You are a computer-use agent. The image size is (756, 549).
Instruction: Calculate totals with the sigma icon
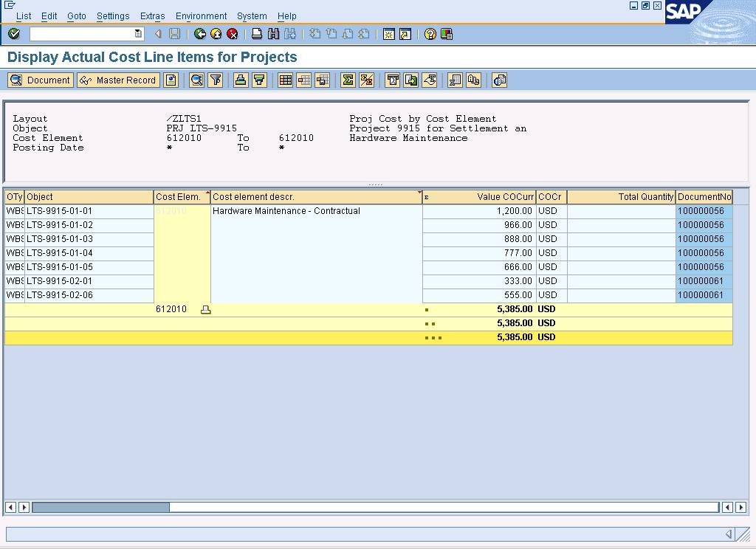pos(348,80)
